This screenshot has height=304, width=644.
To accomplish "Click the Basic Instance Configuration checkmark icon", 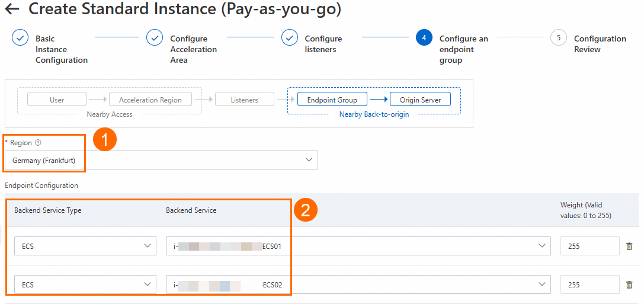I will (20, 38).
